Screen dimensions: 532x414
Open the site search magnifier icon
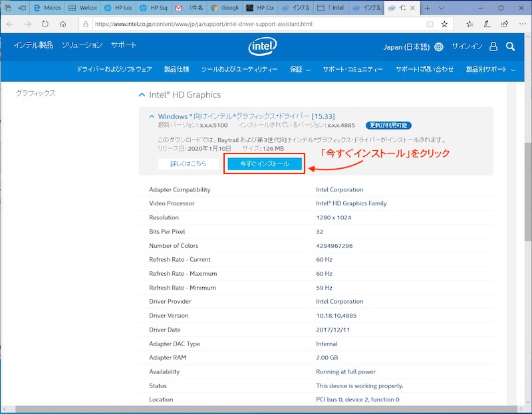[510, 47]
